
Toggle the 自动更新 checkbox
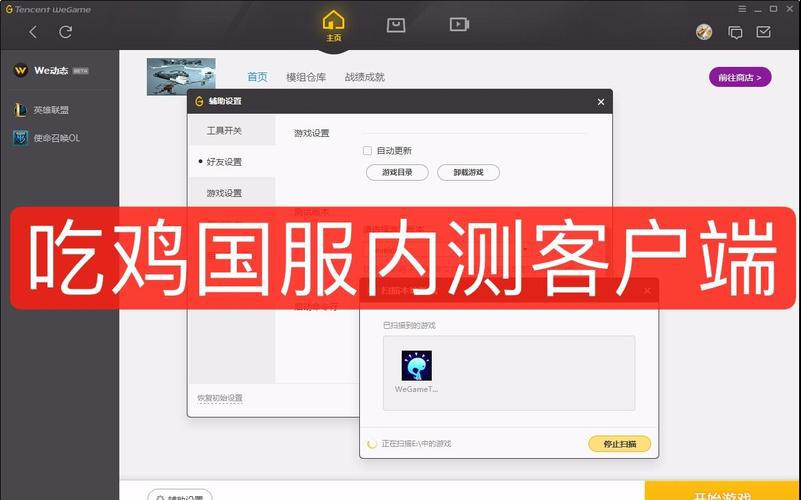pos(367,151)
